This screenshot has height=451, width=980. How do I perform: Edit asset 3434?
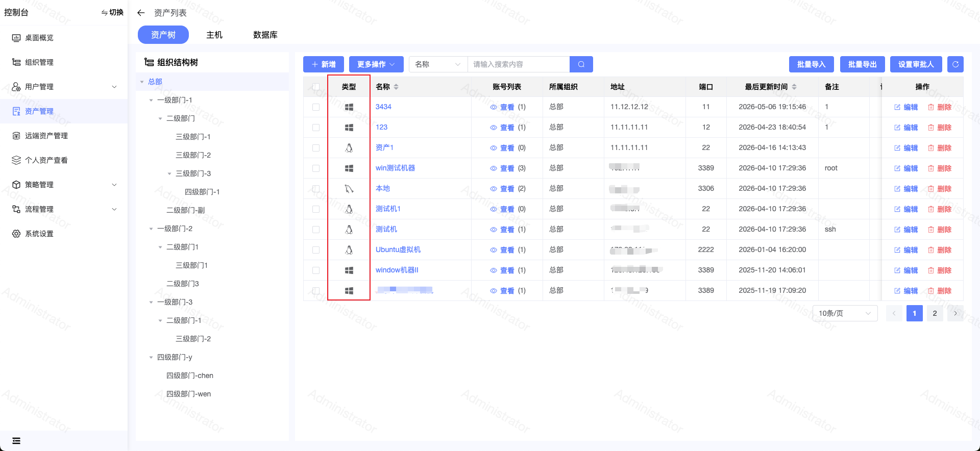coord(906,107)
